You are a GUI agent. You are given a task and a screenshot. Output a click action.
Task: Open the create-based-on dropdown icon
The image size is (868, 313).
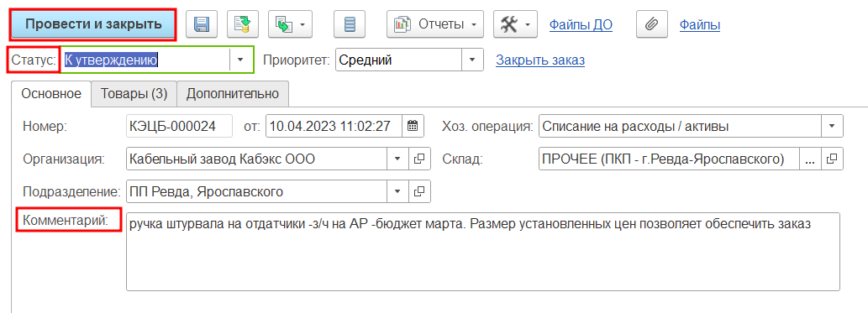click(290, 24)
